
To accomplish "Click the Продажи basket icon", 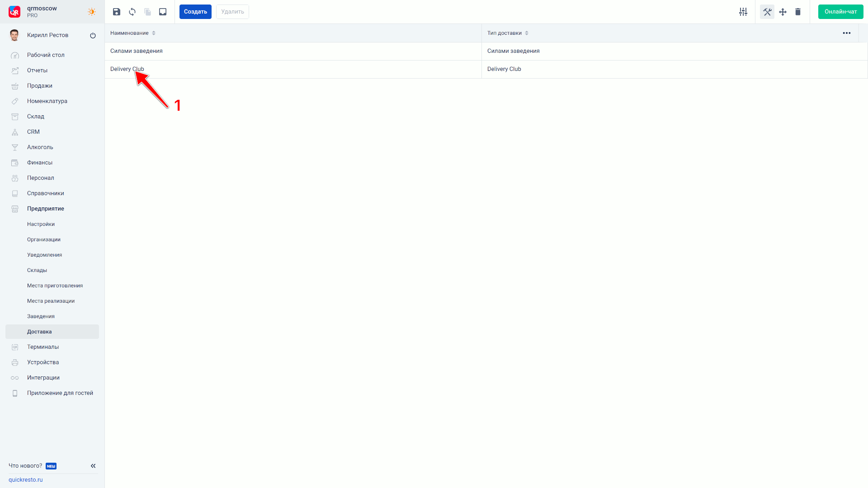I will point(15,86).
